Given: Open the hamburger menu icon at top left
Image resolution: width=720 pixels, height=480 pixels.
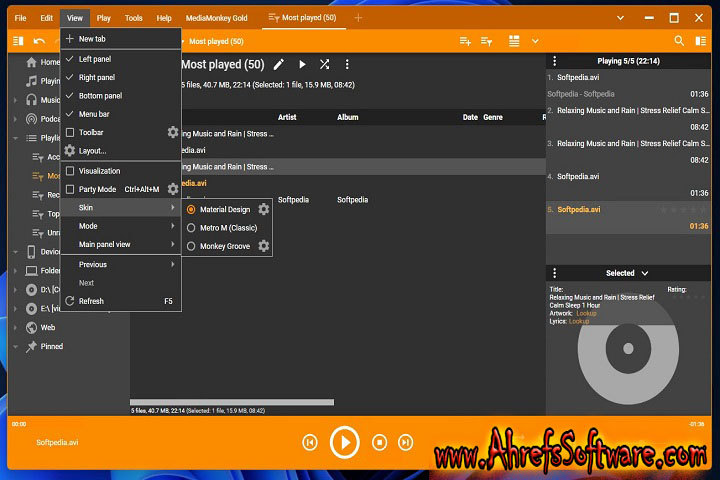Looking at the screenshot, I should coord(17,41).
